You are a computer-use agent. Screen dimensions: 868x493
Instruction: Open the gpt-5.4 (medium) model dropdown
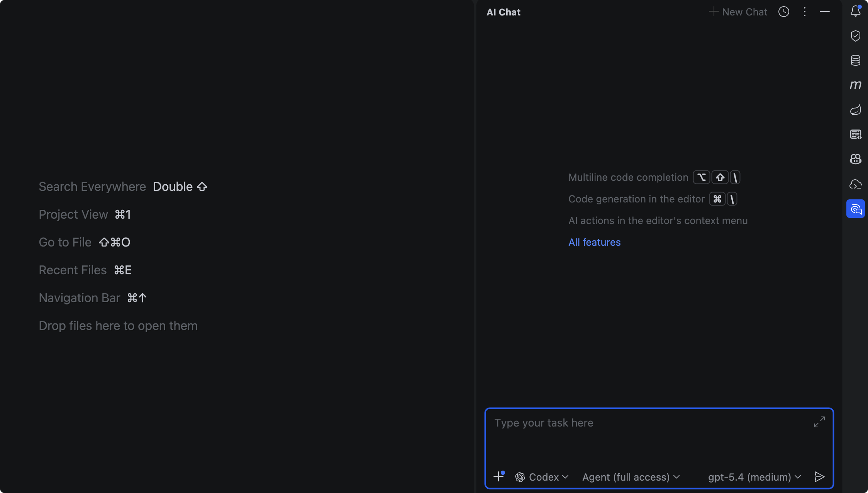pos(754,477)
